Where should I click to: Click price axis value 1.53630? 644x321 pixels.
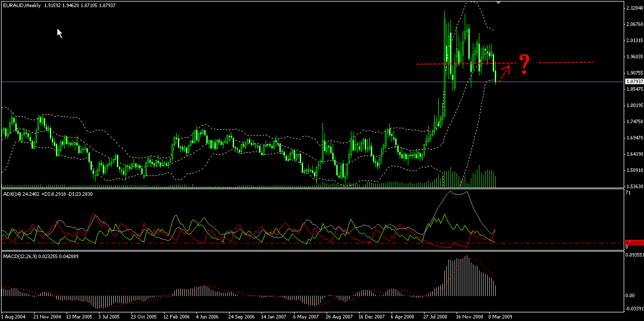[x=634, y=187]
